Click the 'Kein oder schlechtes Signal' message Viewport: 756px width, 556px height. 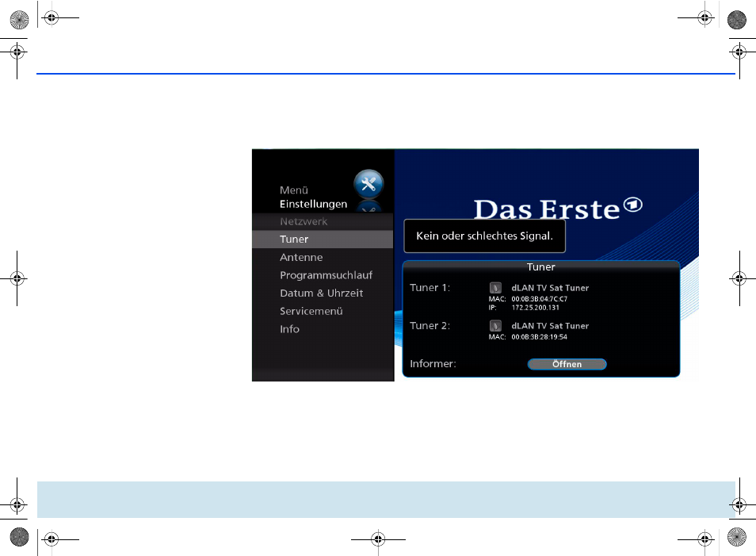pyautogui.click(x=485, y=236)
